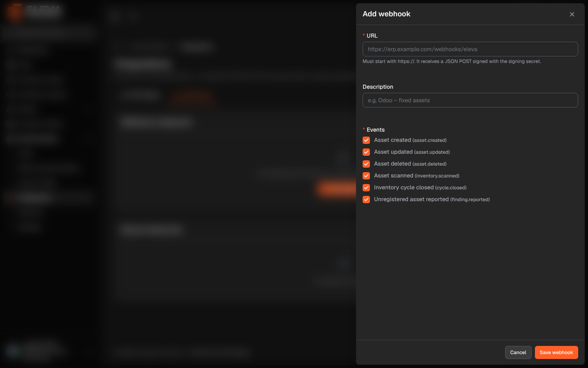Uncheck the Asset created event checkbox
The image size is (588, 368).
tap(366, 140)
